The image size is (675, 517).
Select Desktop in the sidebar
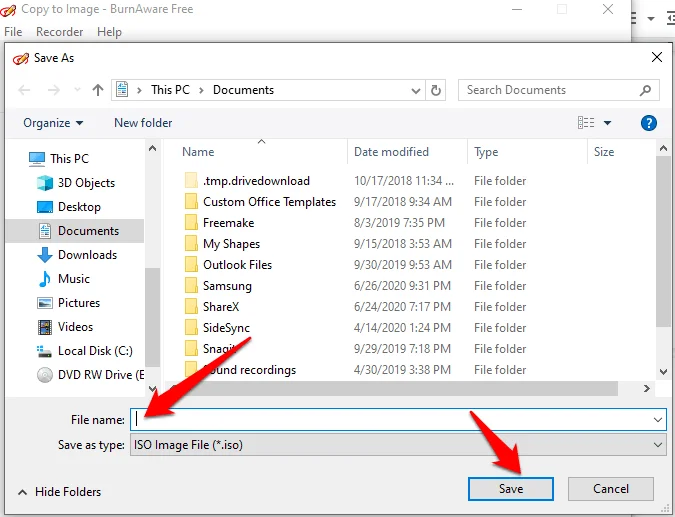[79, 207]
